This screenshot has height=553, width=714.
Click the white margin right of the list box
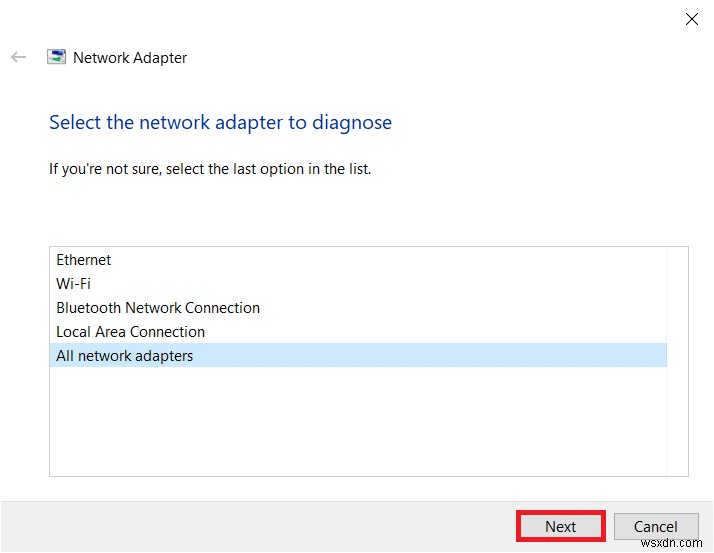click(x=701, y=360)
